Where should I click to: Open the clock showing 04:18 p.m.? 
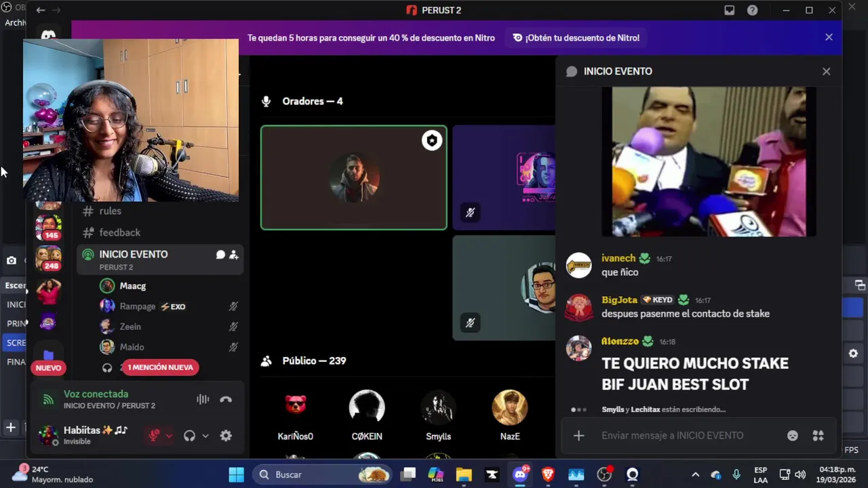click(837, 474)
